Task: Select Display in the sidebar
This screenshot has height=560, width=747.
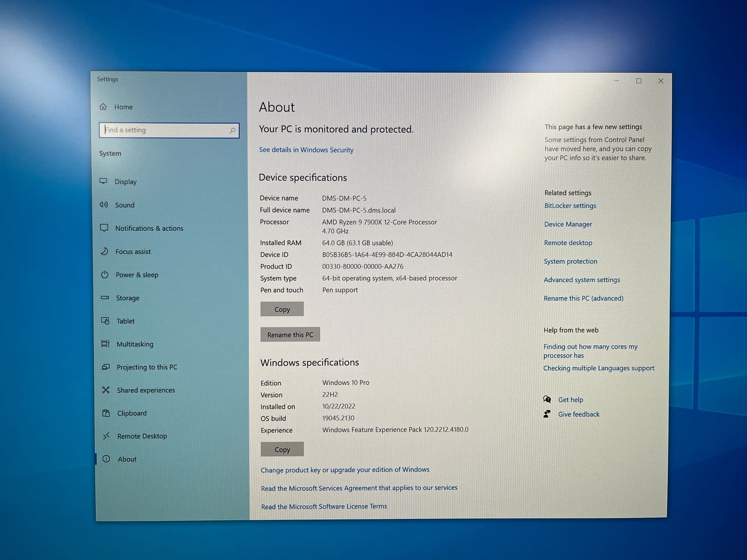Action: tap(126, 182)
